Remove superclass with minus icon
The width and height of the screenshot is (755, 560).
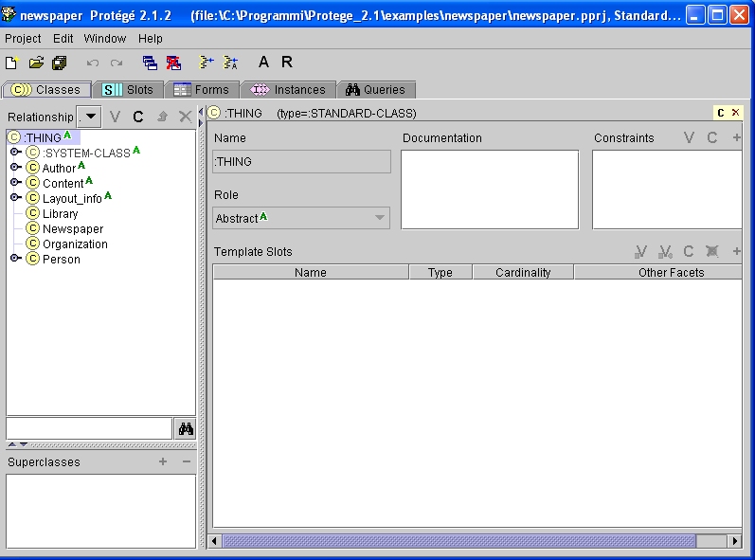[x=187, y=461]
